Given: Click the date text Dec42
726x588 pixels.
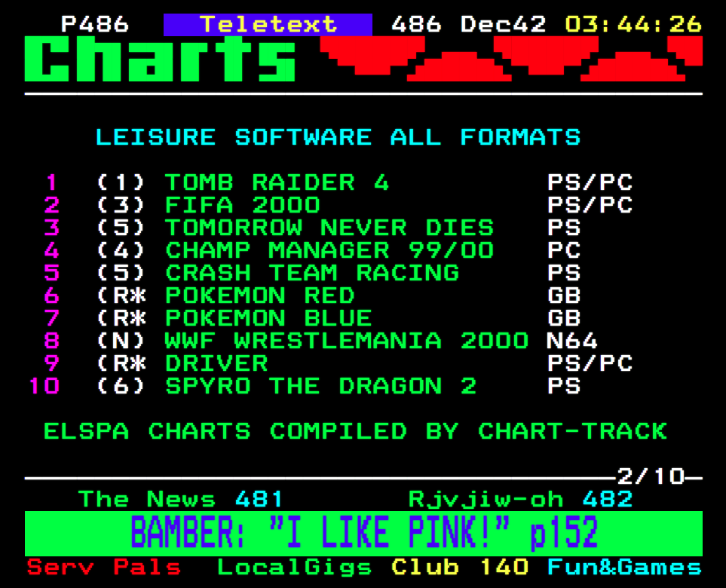Looking at the screenshot, I should point(504,24).
